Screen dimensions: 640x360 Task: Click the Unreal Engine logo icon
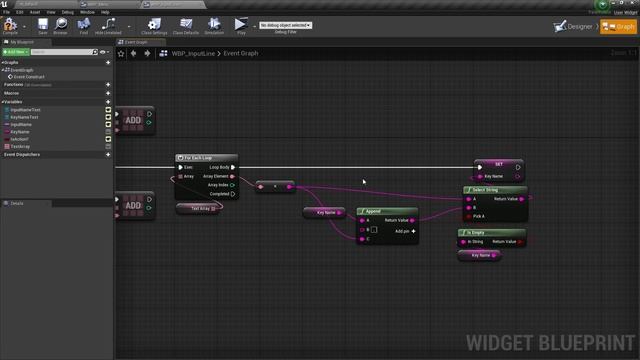point(4,4)
